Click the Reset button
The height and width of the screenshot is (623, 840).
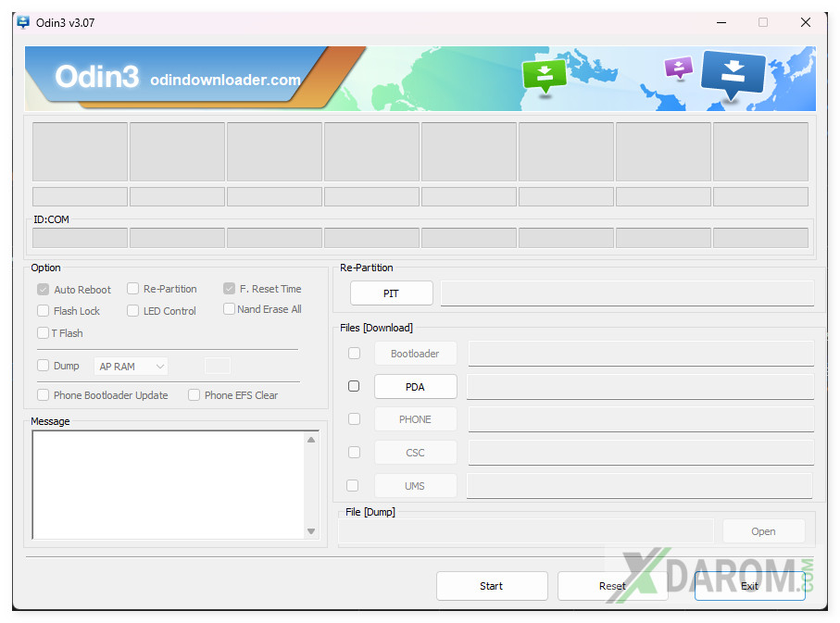click(612, 586)
